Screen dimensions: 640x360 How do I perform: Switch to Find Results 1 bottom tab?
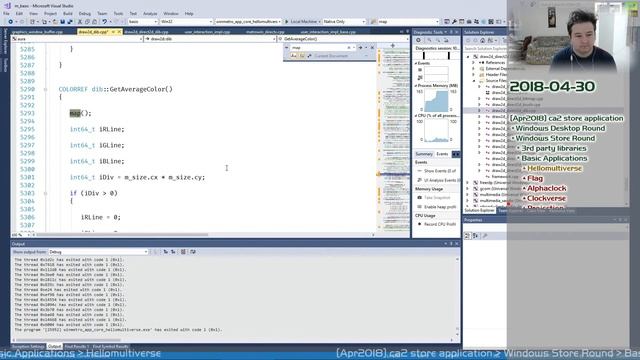76,347
